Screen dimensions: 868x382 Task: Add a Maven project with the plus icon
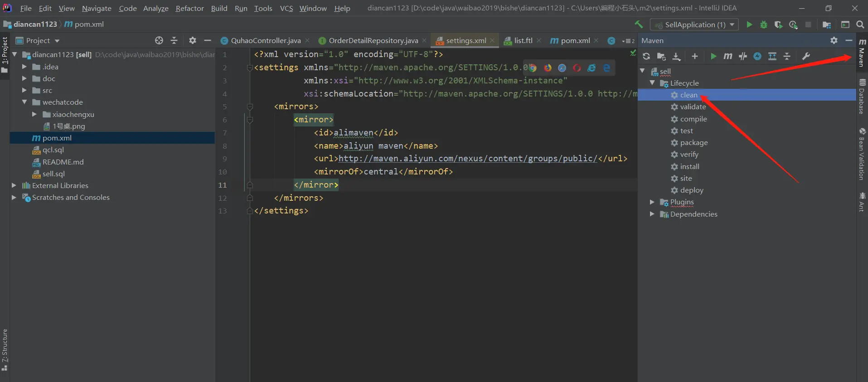click(694, 56)
